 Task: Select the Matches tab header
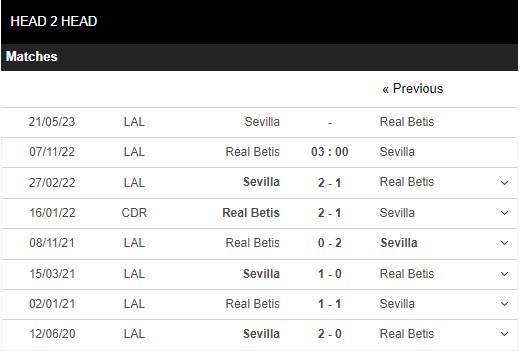tap(32, 56)
